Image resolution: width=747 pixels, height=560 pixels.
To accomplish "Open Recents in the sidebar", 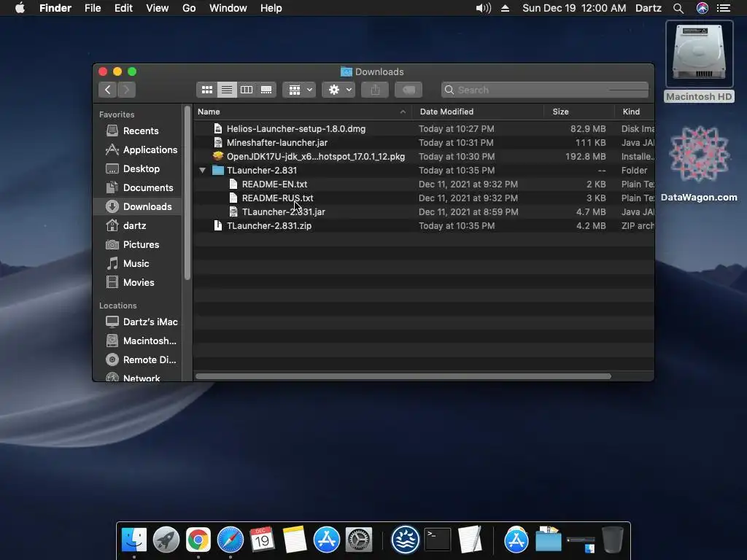I will [138, 131].
